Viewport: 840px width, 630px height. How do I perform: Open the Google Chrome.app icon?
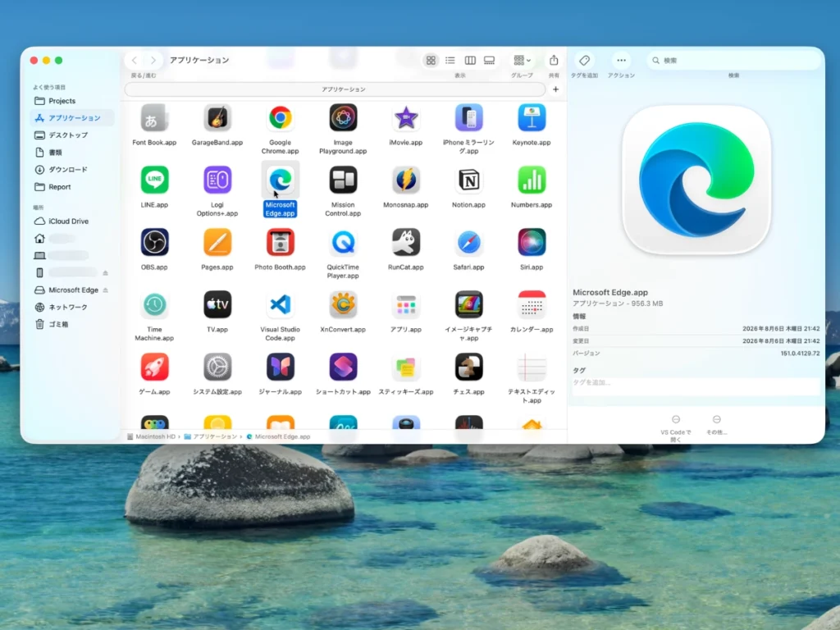(x=281, y=118)
